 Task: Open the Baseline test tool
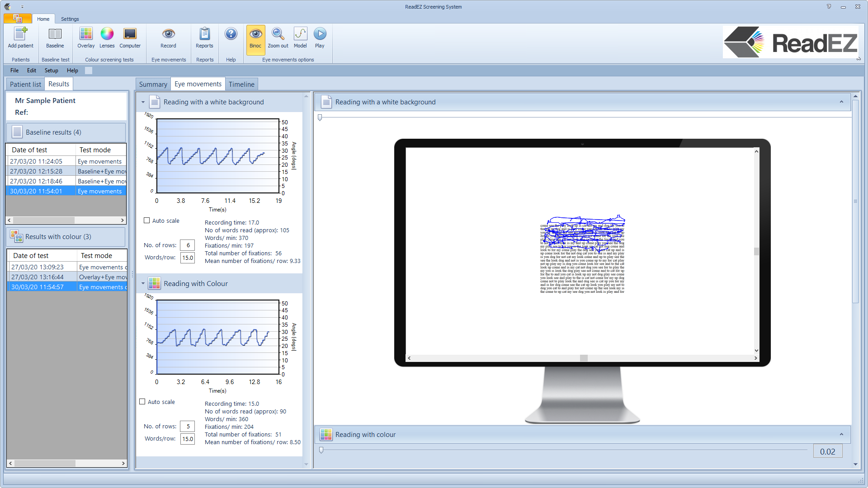tap(55, 34)
